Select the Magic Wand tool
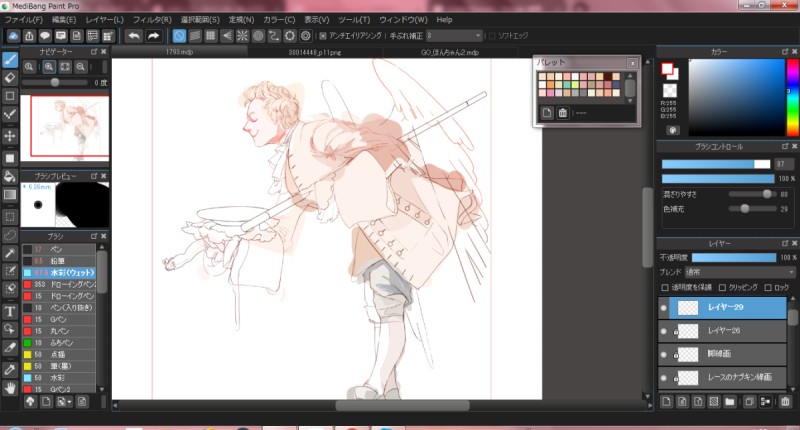The height and width of the screenshot is (430, 800). pyautogui.click(x=10, y=253)
